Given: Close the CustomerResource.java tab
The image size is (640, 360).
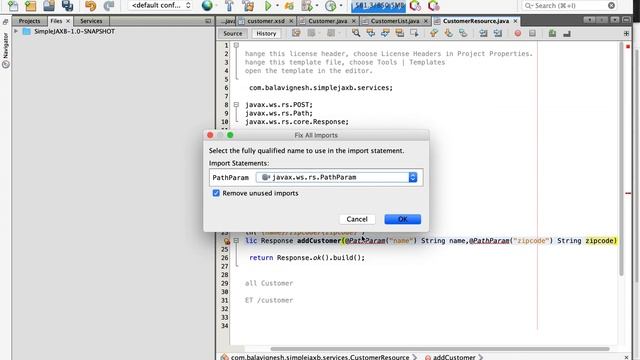Looking at the screenshot, I should point(515,21).
